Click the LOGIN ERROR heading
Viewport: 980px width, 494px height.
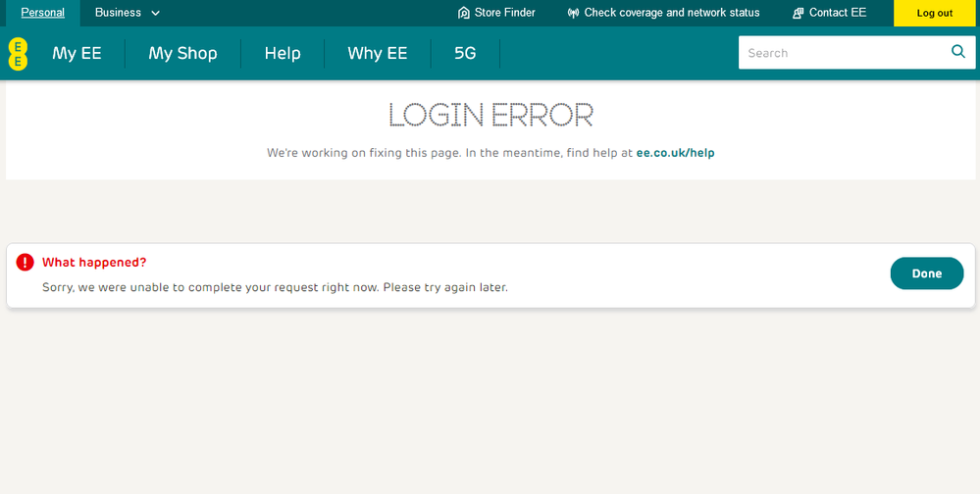point(490,115)
